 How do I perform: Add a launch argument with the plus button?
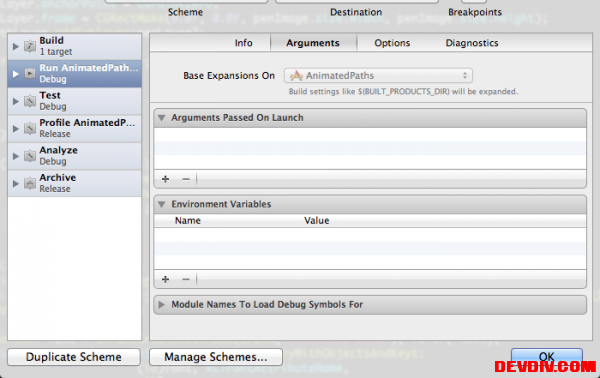(165, 179)
